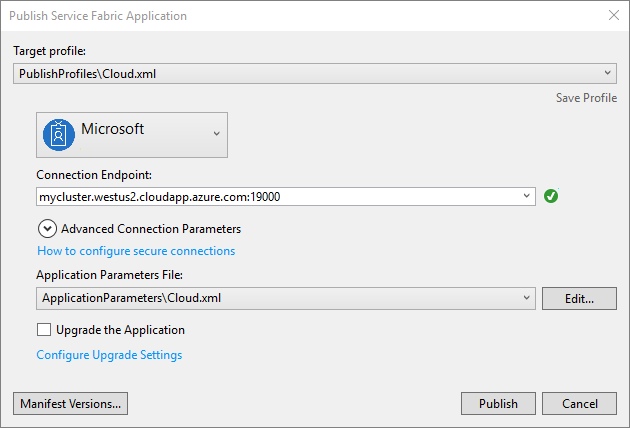The height and width of the screenshot is (428, 630).
Task: Click the blue Microsoft account badge icon
Action: [59, 135]
